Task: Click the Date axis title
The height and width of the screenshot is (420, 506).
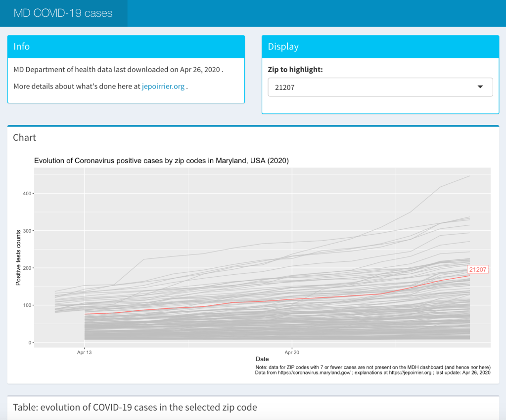Action: (262, 359)
